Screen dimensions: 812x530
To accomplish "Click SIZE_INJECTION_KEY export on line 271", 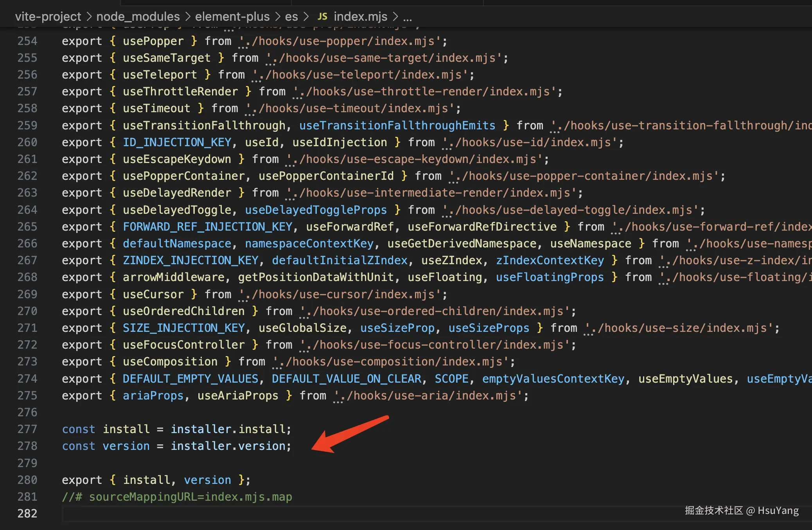I will (184, 328).
